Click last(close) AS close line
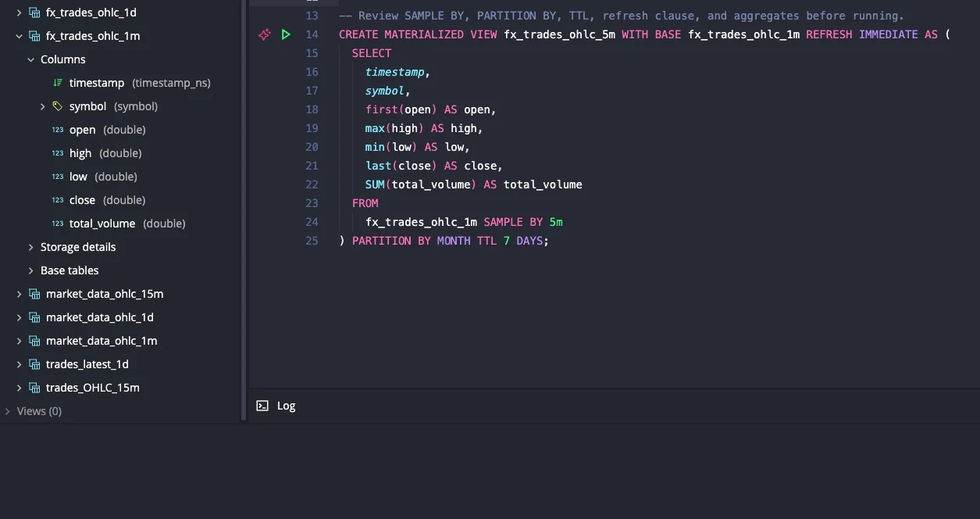 click(x=434, y=166)
